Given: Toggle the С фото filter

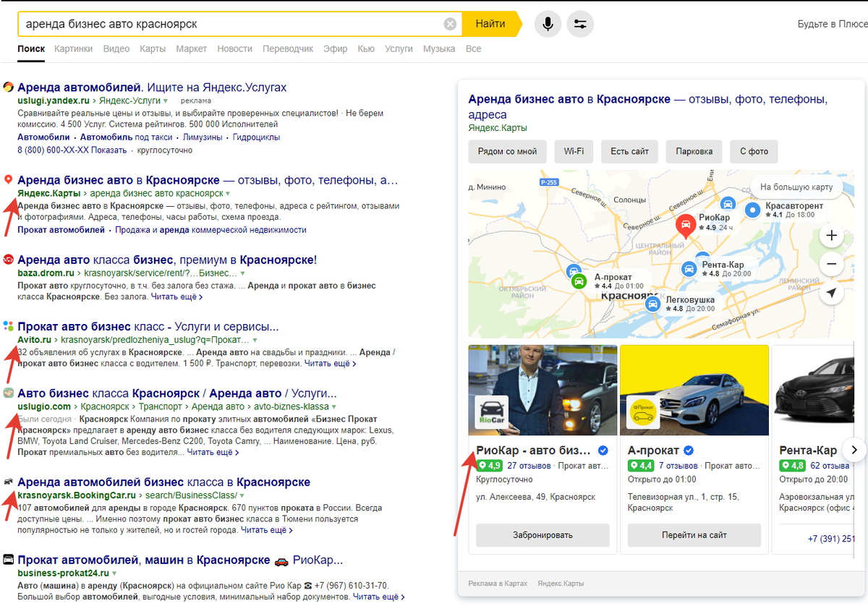Looking at the screenshot, I should (x=754, y=152).
